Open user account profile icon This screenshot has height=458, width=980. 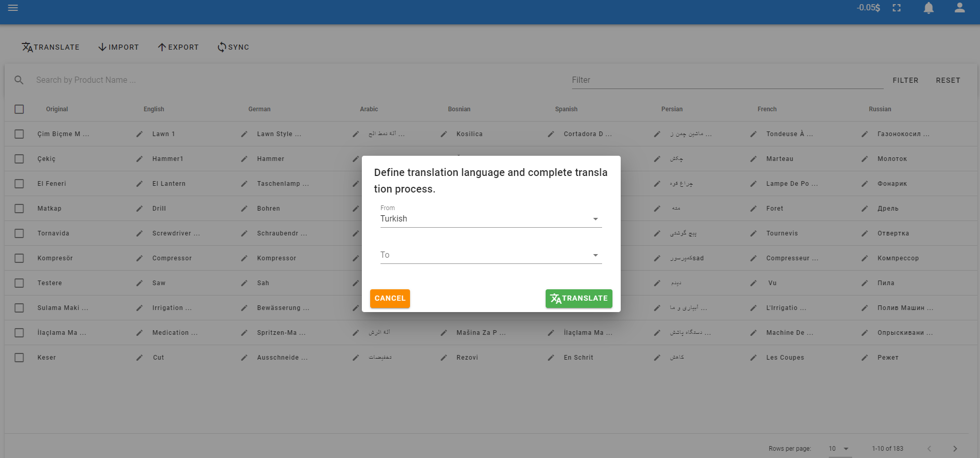pyautogui.click(x=960, y=8)
